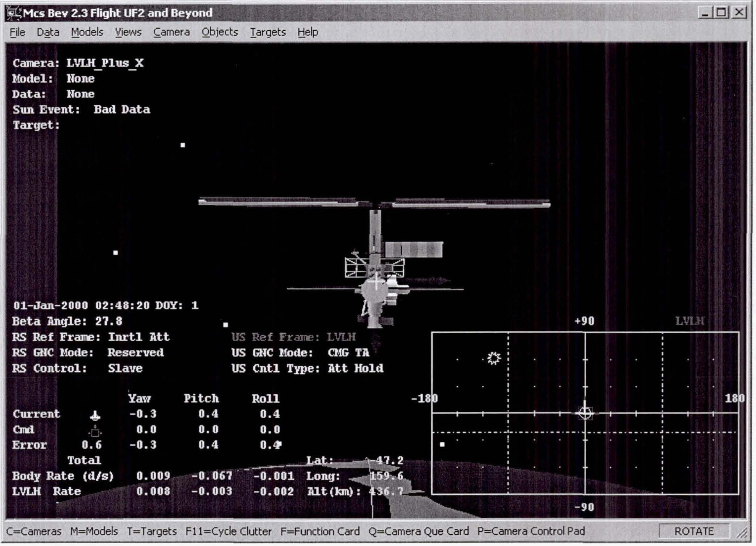Click the M=Models status bar hint

(x=94, y=531)
